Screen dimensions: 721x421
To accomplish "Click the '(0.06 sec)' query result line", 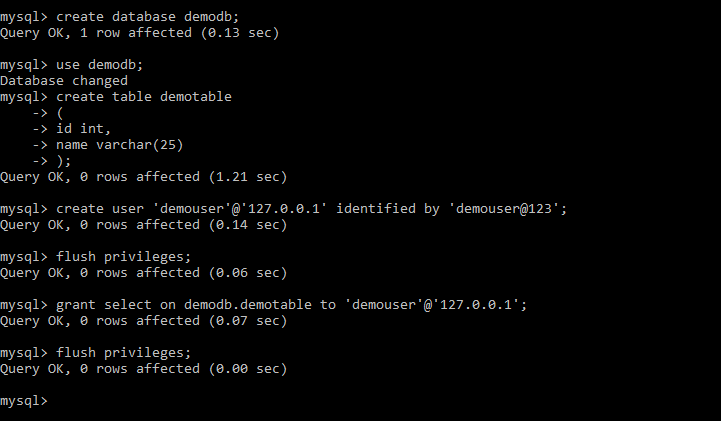I will pos(143,273).
